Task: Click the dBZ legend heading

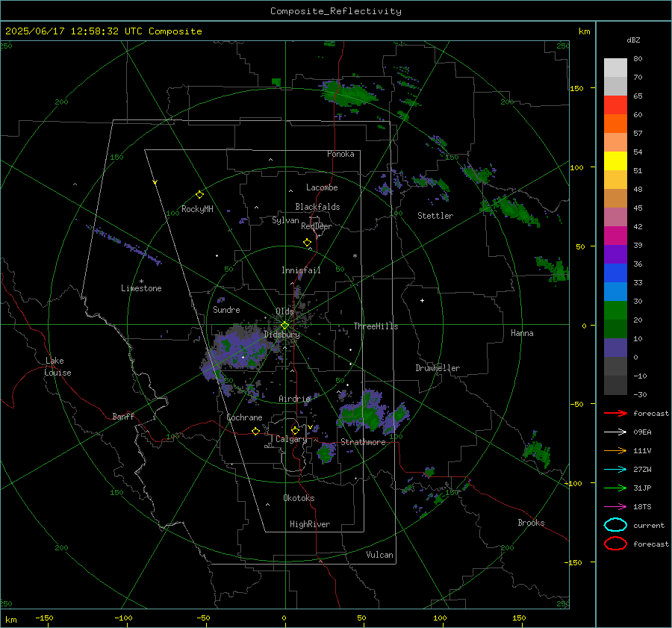Action: click(x=633, y=40)
